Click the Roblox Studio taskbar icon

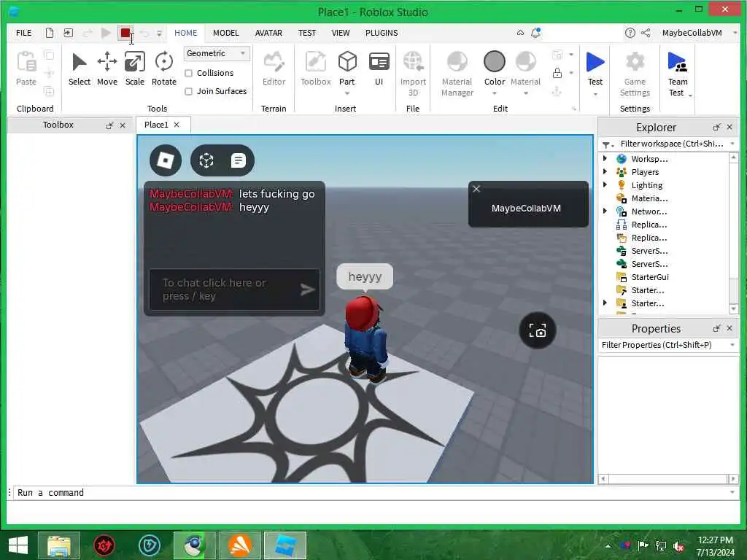[x=285, y=545]
